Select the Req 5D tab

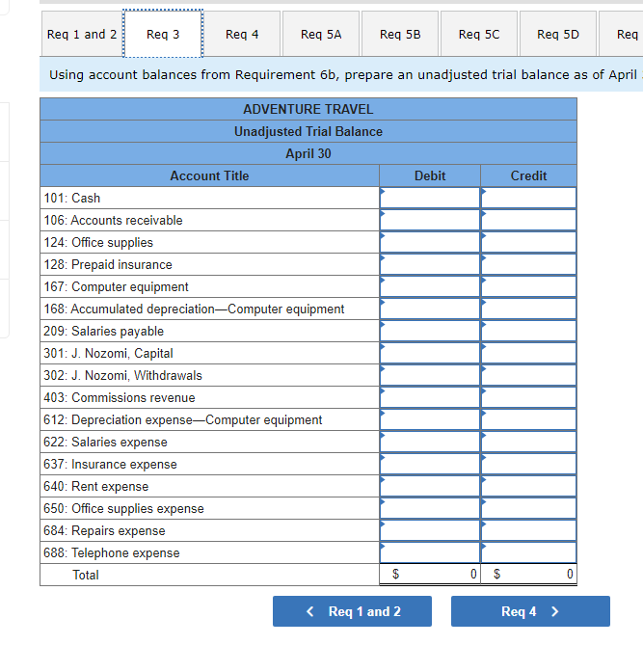click(x=558, y=34)
